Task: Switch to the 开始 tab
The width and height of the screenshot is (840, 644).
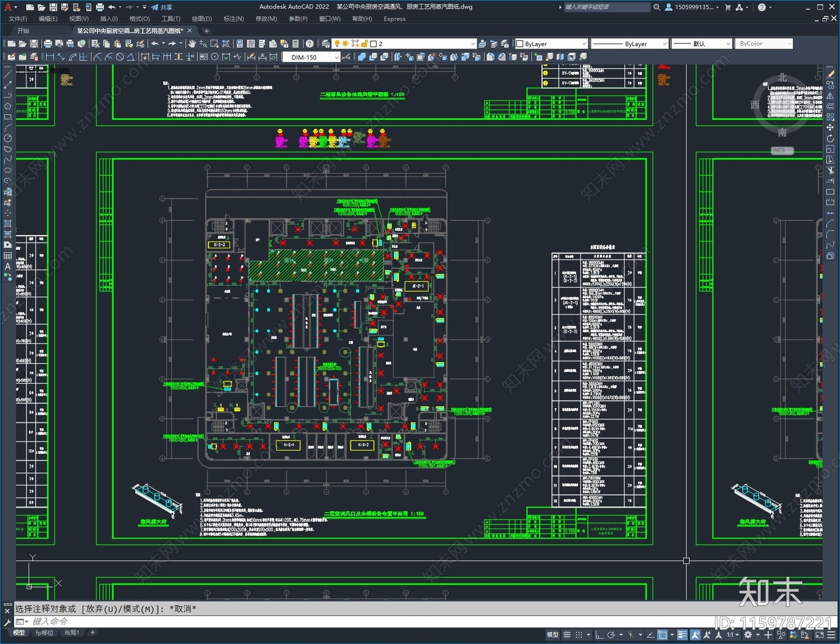Action: (x=23, y=31)
